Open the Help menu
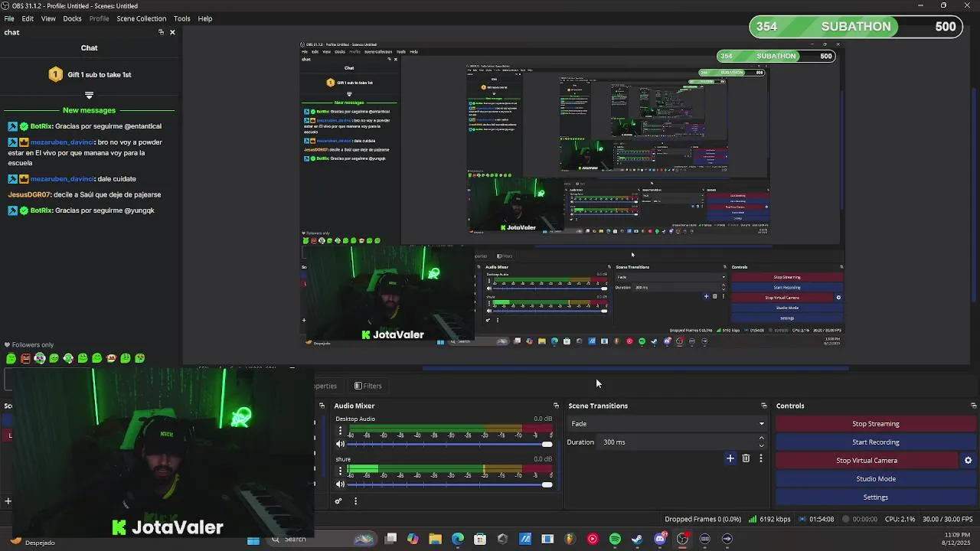 (205, 18)
